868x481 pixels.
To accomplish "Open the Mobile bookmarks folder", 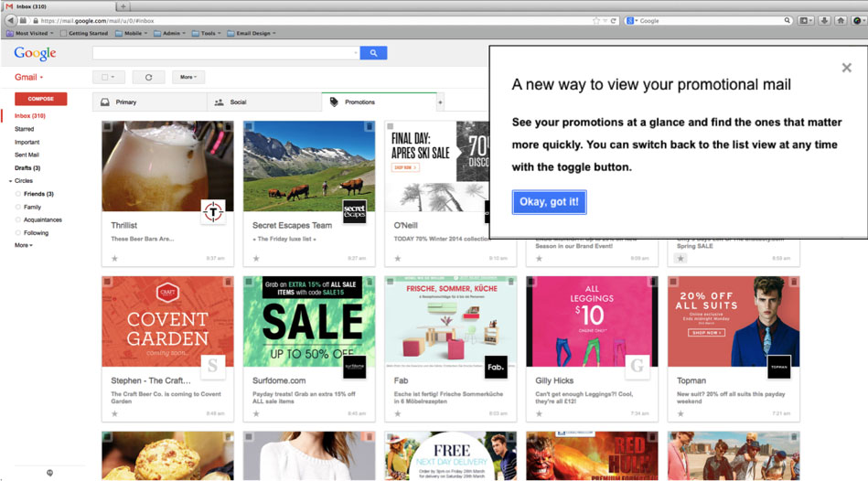I will coord(131,33).
